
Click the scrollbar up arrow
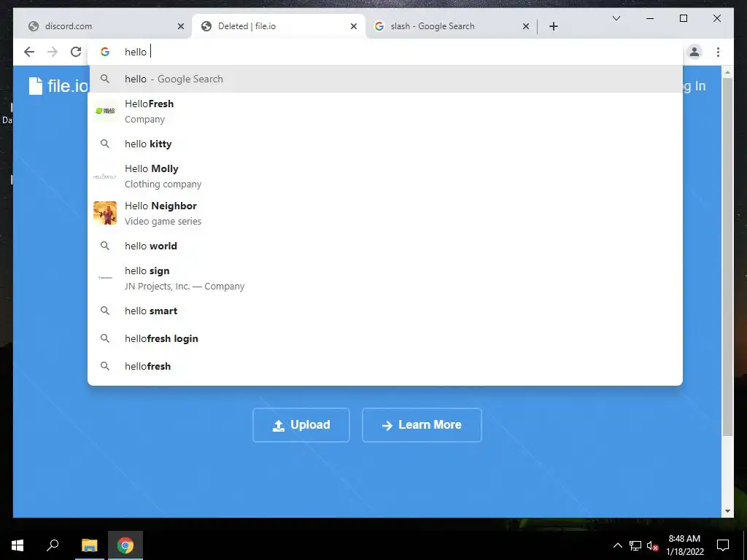[x=727, y=72]
